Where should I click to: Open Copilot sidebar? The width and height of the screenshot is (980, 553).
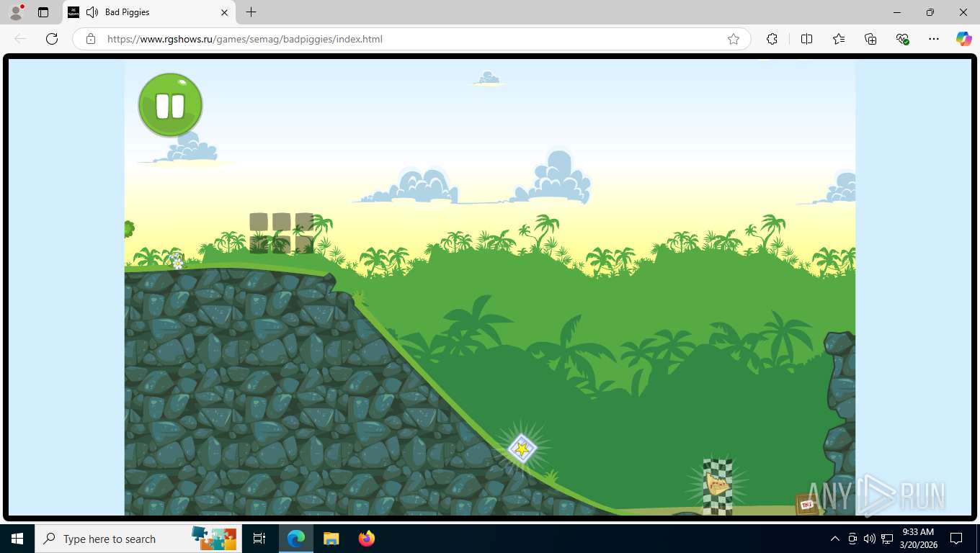(963, 39)
